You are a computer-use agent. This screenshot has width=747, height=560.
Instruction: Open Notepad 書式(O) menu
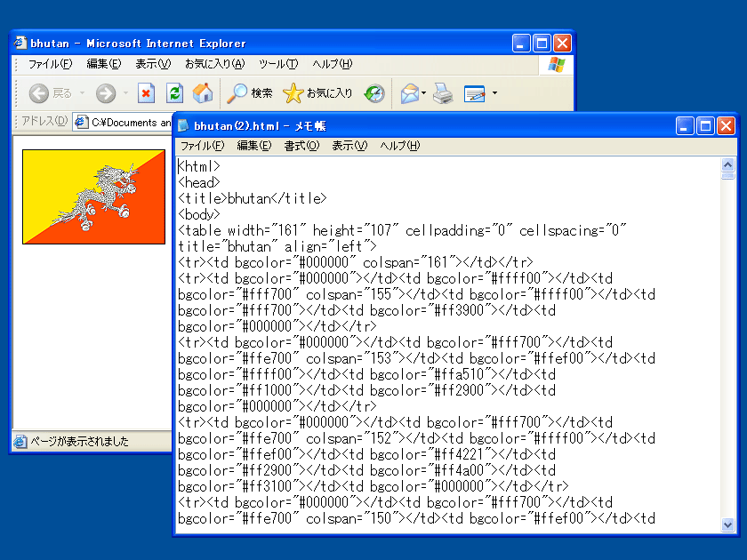tap(301, 146)
